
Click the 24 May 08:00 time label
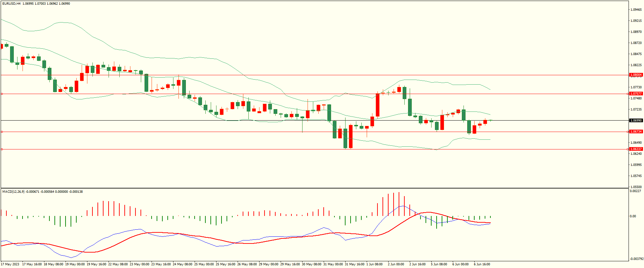[183, 264]
